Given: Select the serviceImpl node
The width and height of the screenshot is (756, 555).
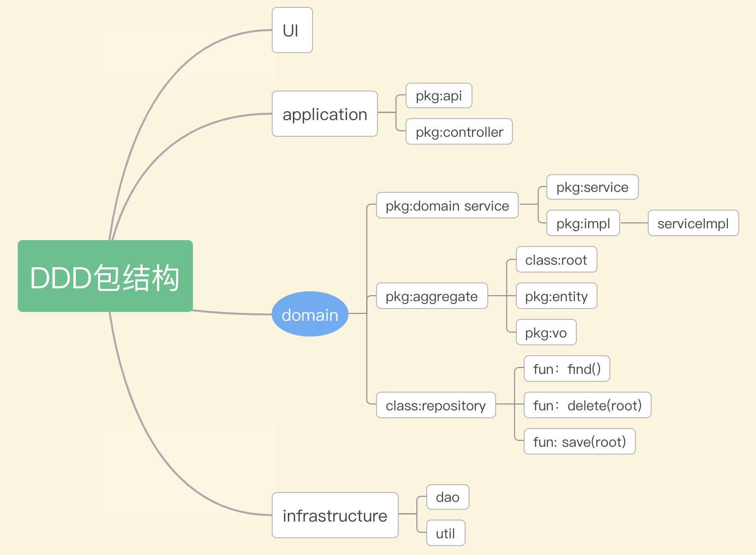Looking at the screenshot, I should click(x=693, y=223).
